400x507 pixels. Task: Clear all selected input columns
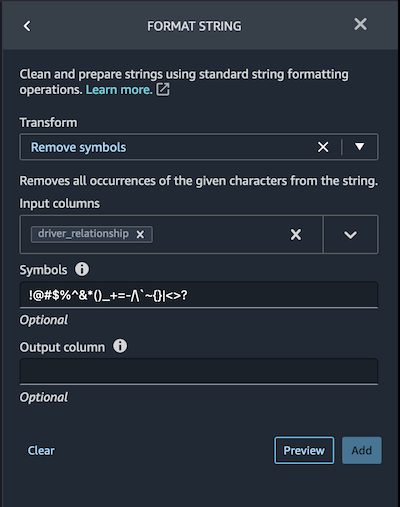[x=296, y=234]
